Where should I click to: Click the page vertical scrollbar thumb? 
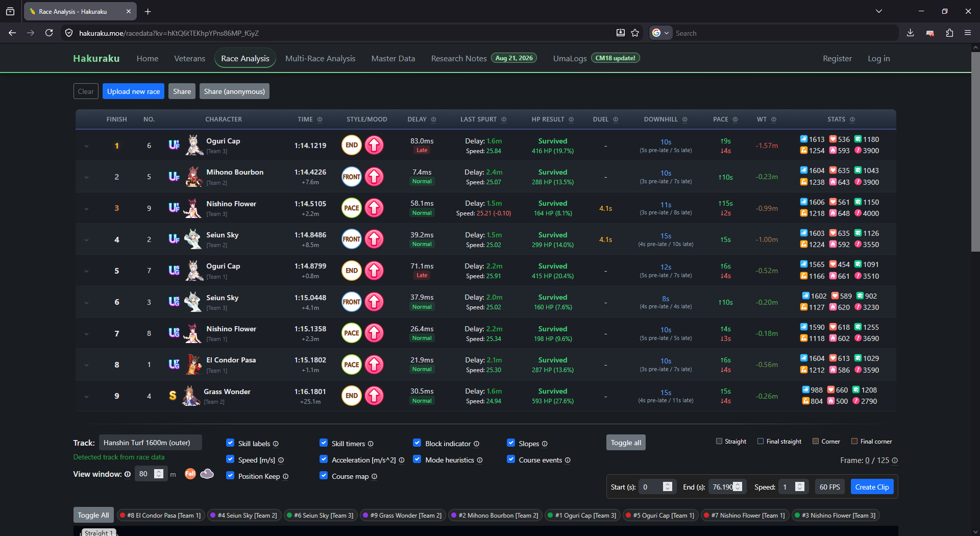(x=975, y=152)
